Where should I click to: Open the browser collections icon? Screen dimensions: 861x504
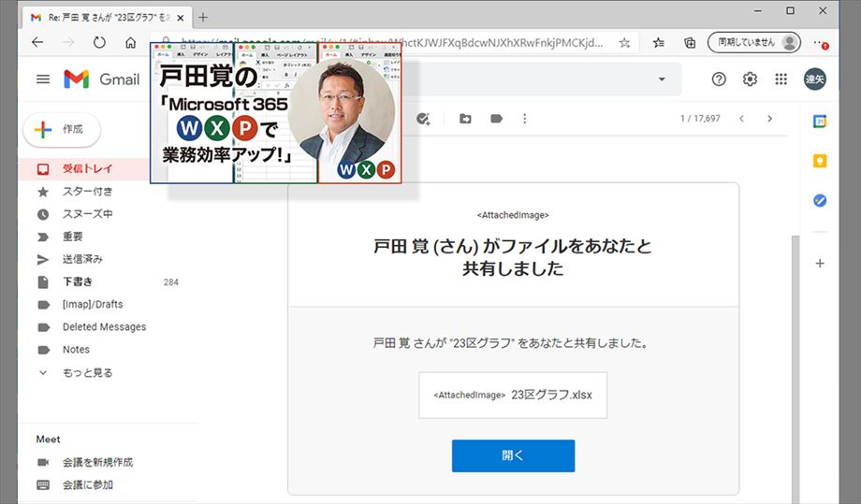point(690,43)
